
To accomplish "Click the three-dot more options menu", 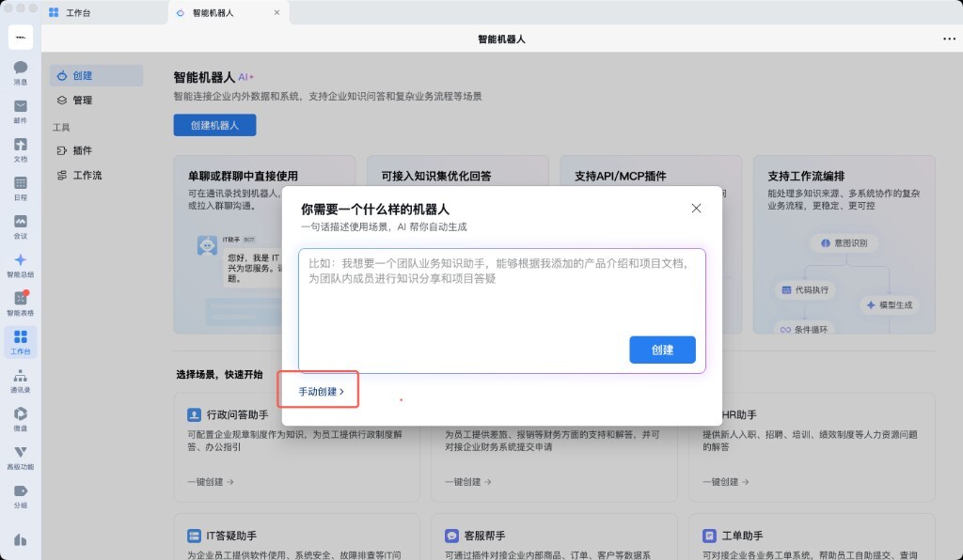I will coord(948,39).
